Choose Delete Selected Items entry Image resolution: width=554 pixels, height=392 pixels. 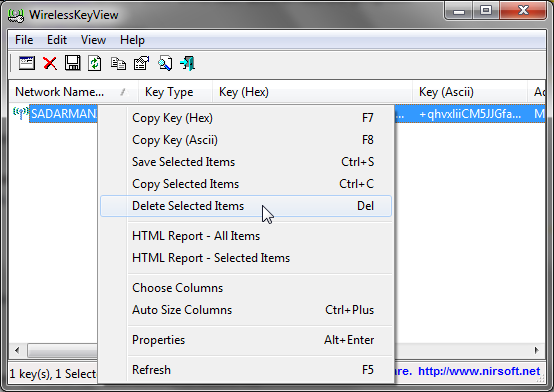pos(246,206)
